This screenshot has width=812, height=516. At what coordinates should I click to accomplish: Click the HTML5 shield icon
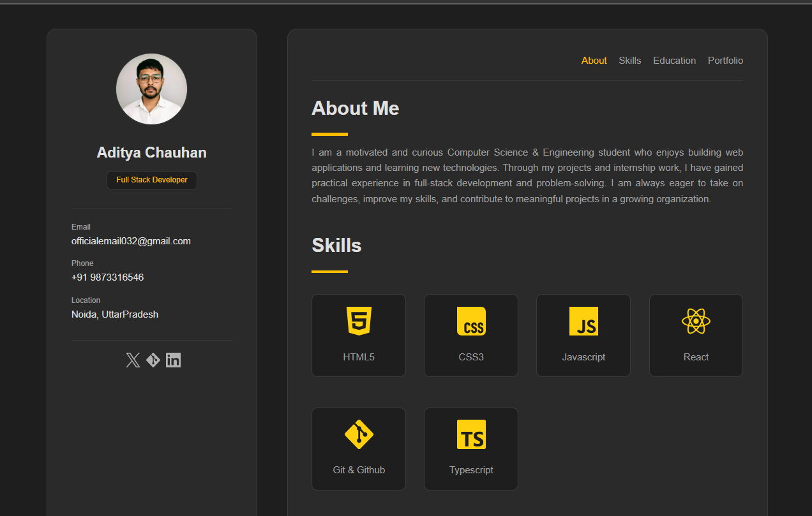click(359, 321)
